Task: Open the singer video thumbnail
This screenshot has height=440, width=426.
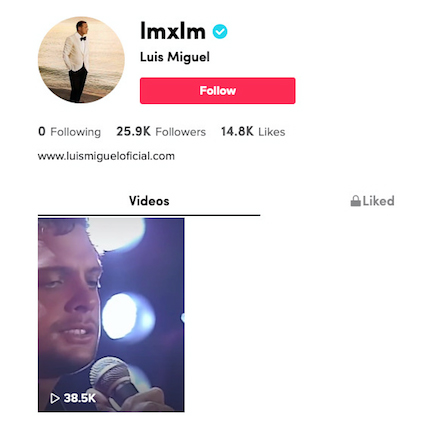Action: (111, 315)
